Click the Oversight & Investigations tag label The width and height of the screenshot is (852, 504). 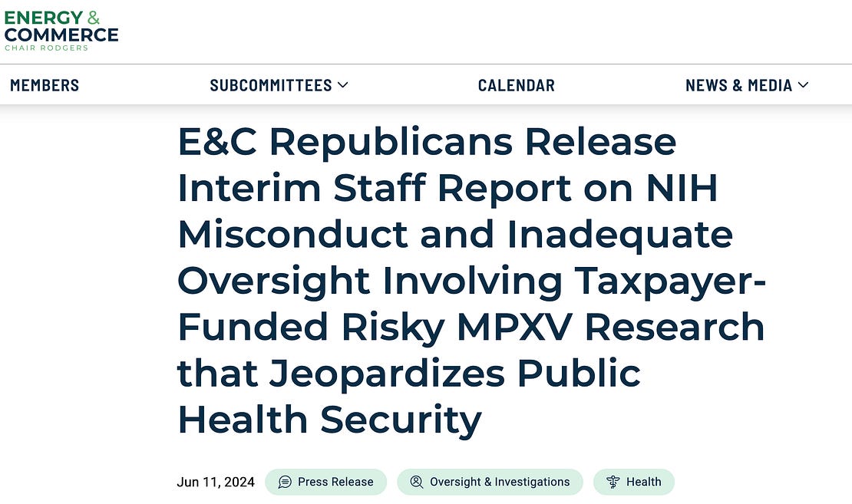coord(500,482)
